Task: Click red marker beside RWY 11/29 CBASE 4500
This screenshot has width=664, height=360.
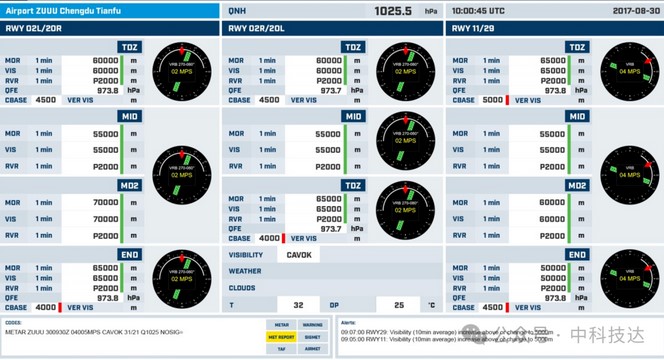Action: tap(507, 307)
